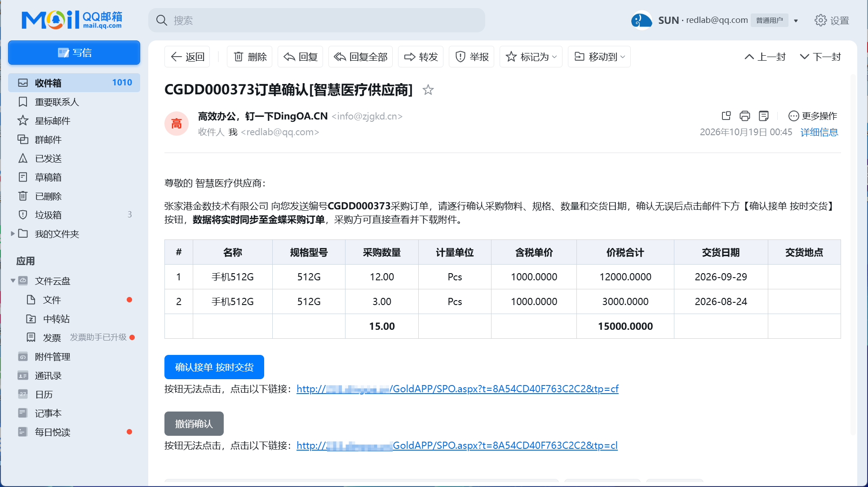Click 回复全部 reply all
Screen dimensions: 868x487
(x=361, y=57)
